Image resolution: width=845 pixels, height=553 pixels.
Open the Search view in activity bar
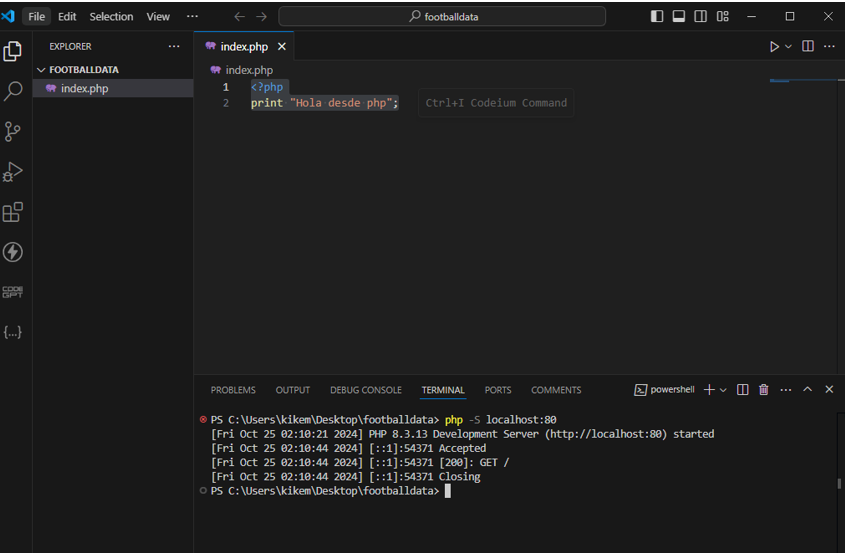click(13, 91)
